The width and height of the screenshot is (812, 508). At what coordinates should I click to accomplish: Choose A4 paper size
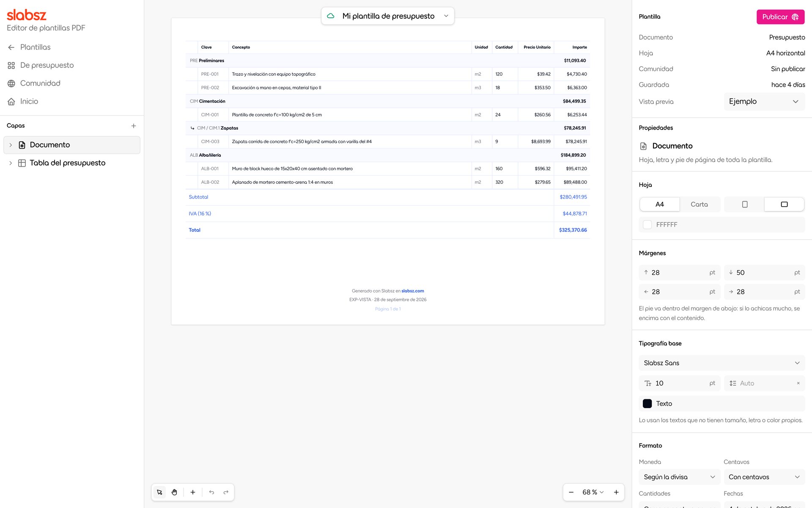click(x=659, y=204)
